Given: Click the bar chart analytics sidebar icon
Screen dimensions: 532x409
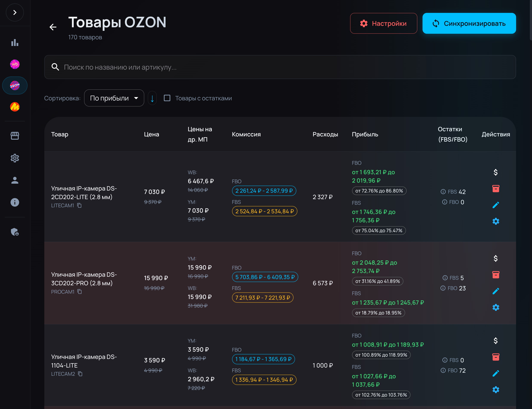Looking at the screenshot, I should coord(15,43).
